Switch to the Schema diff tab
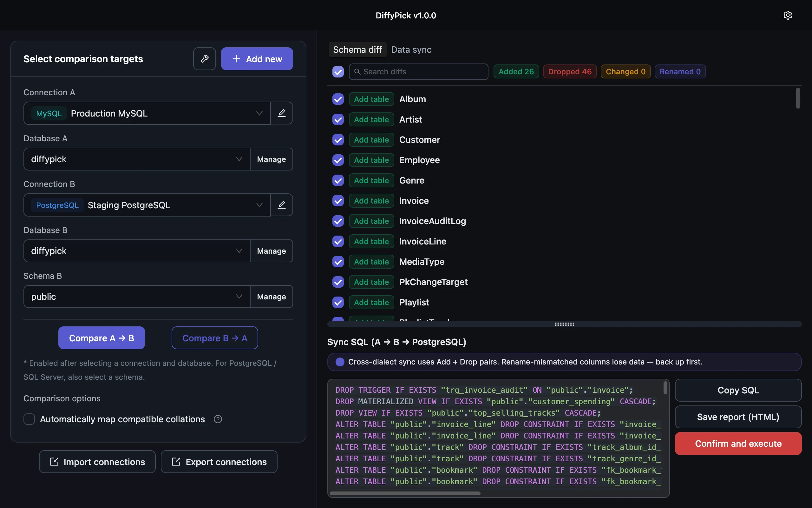 tap(357, 50)
